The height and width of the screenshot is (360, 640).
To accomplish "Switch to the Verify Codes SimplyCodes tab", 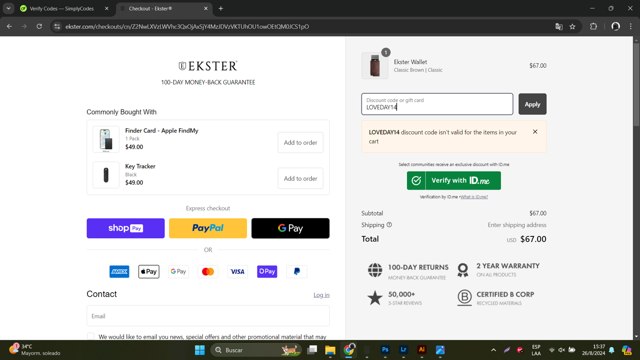I will (x=62, y=9).
